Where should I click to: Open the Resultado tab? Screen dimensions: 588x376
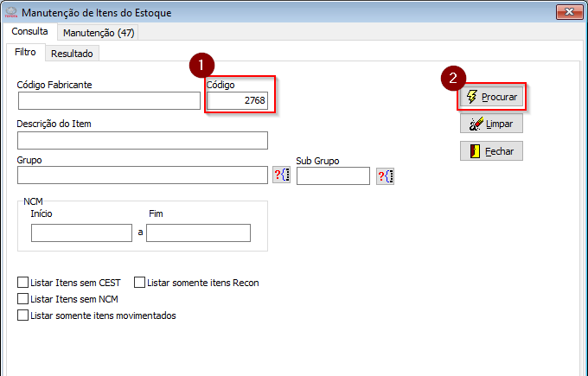click(x=72, y=54)
